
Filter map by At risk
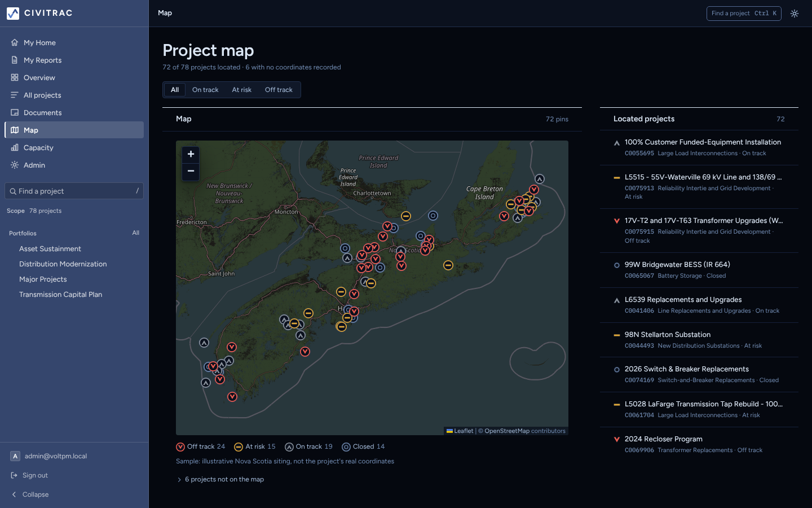coord(242,90)
